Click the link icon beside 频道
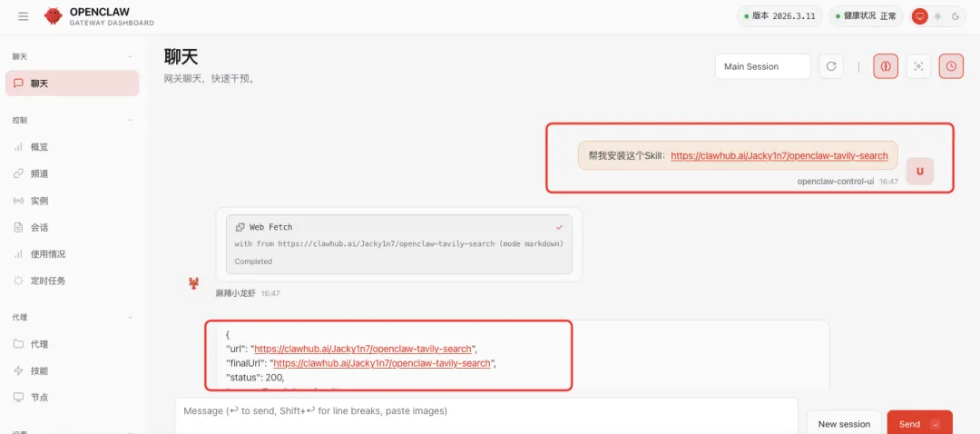 click(18, 173)
